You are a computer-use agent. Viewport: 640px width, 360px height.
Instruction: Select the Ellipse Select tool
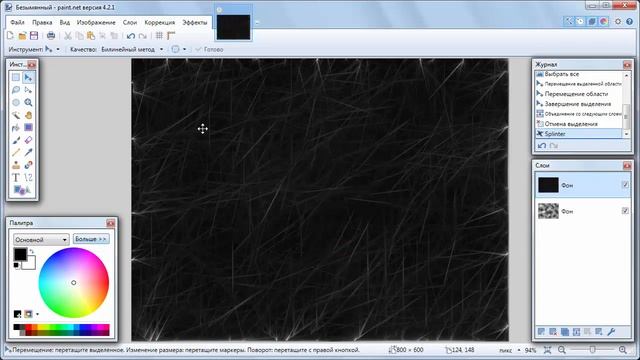click(x=16, y=102)
